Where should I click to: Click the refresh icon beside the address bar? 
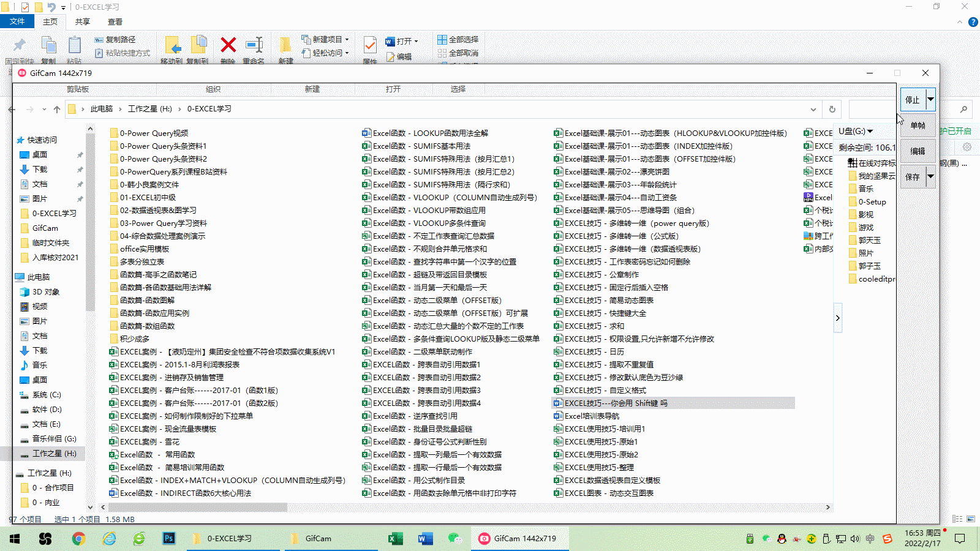coord(832,109)
